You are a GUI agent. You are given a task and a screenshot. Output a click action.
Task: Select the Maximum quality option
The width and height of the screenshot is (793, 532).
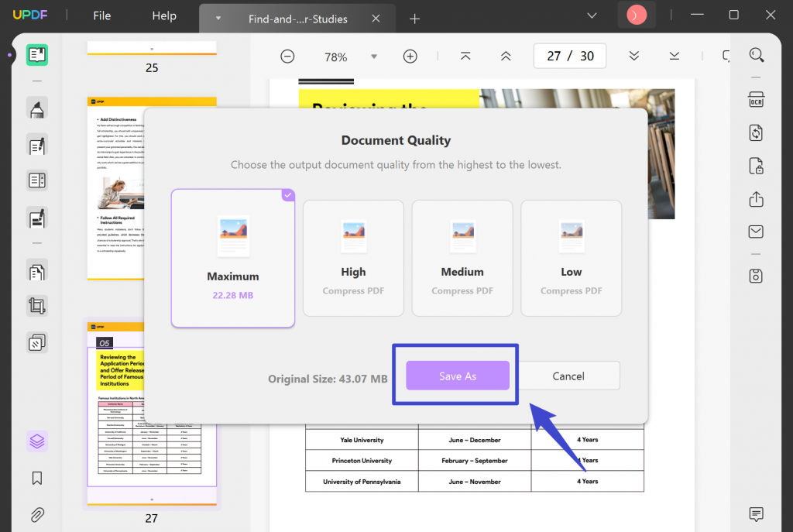tap(232, 259)
